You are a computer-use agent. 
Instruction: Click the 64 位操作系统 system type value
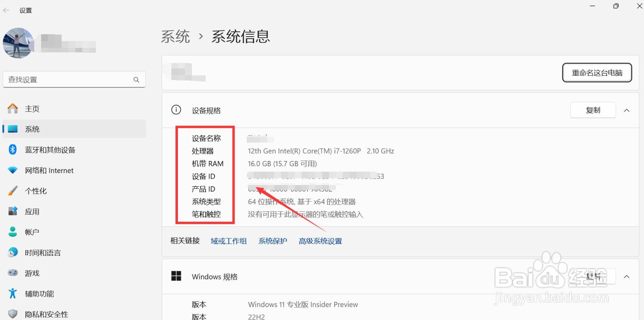tap(302, 202)
